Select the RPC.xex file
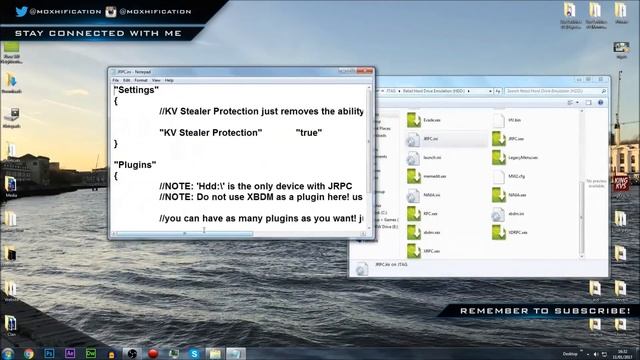 pyautogui.click(x=423, y=214)
